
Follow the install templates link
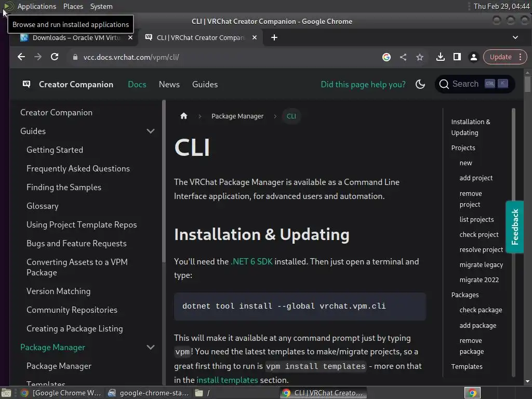227,380
